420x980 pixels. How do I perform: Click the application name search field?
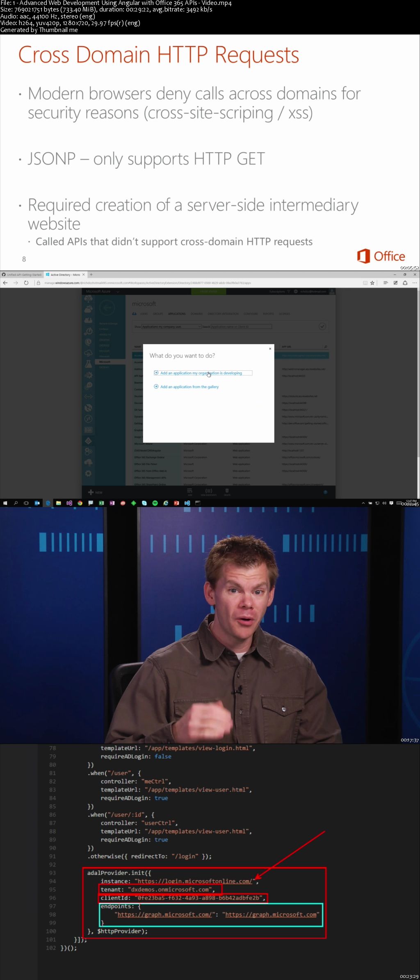(x=241, y=327)
